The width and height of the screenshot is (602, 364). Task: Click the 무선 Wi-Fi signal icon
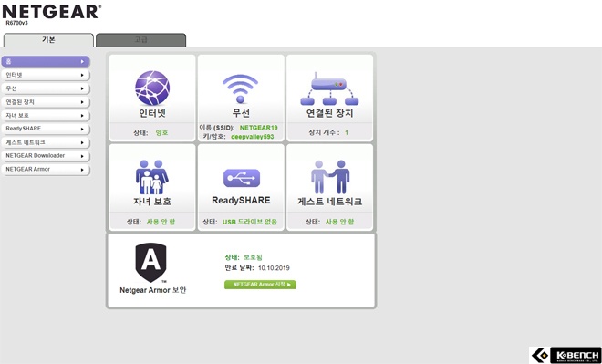240,88
